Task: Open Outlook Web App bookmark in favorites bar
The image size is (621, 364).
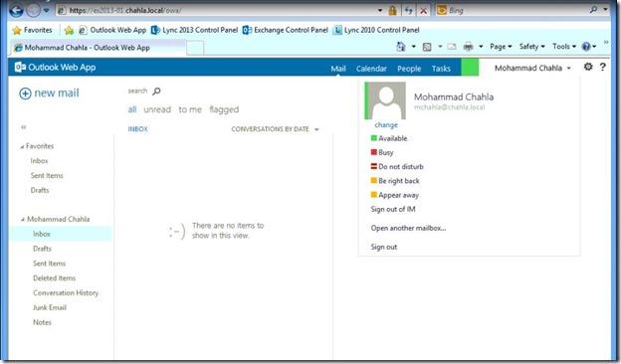Action: tap(112, 30)
